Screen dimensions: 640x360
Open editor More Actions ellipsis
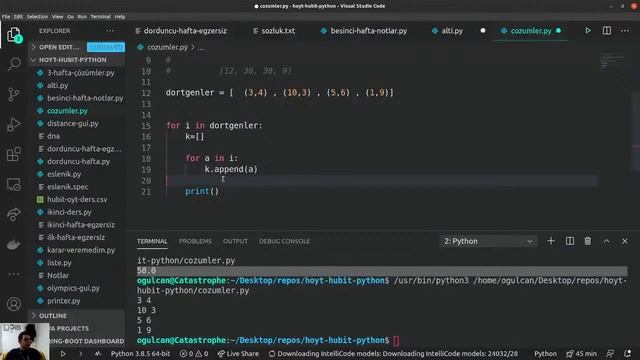[x=625, y=31]
